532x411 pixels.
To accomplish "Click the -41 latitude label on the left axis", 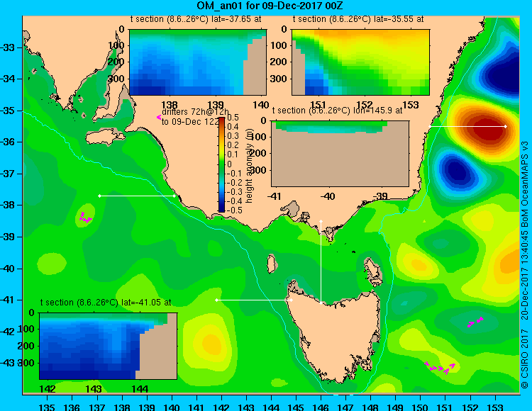I will pos(8,300).
